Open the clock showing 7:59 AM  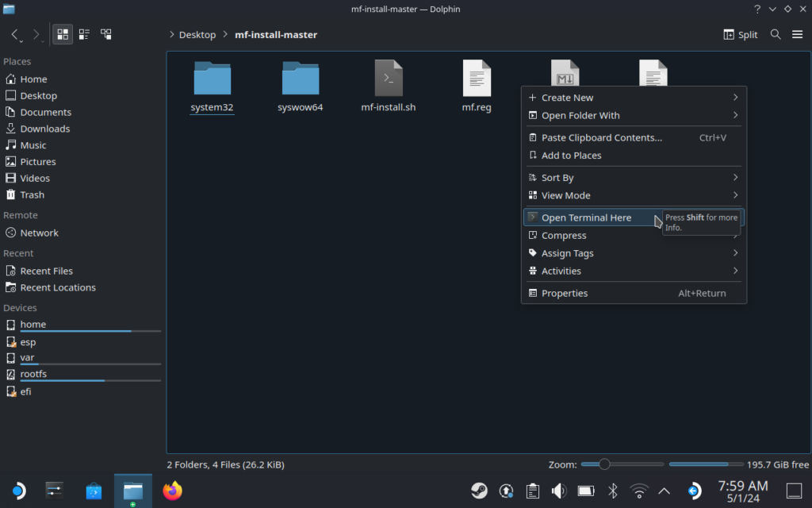[x=742, y=491]
